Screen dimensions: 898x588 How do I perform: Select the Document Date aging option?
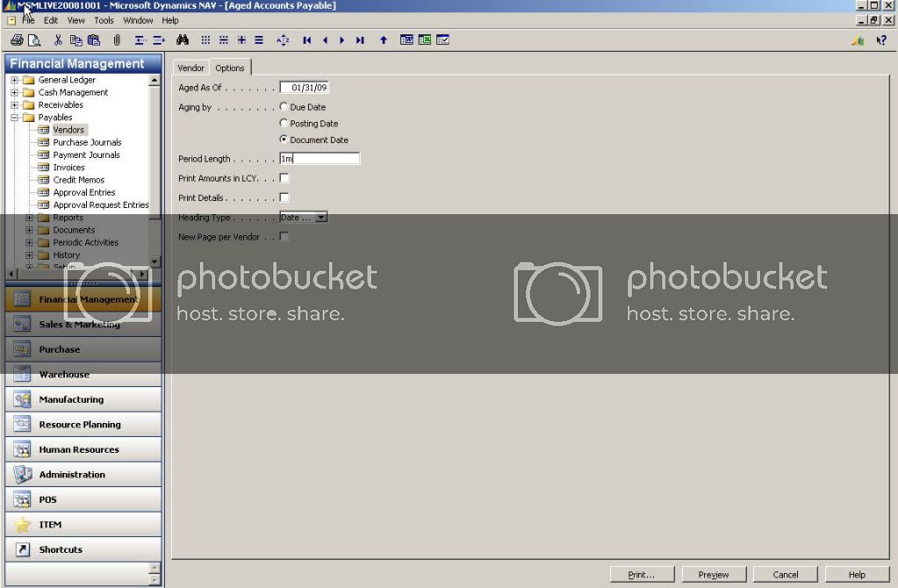coord(284,140)
